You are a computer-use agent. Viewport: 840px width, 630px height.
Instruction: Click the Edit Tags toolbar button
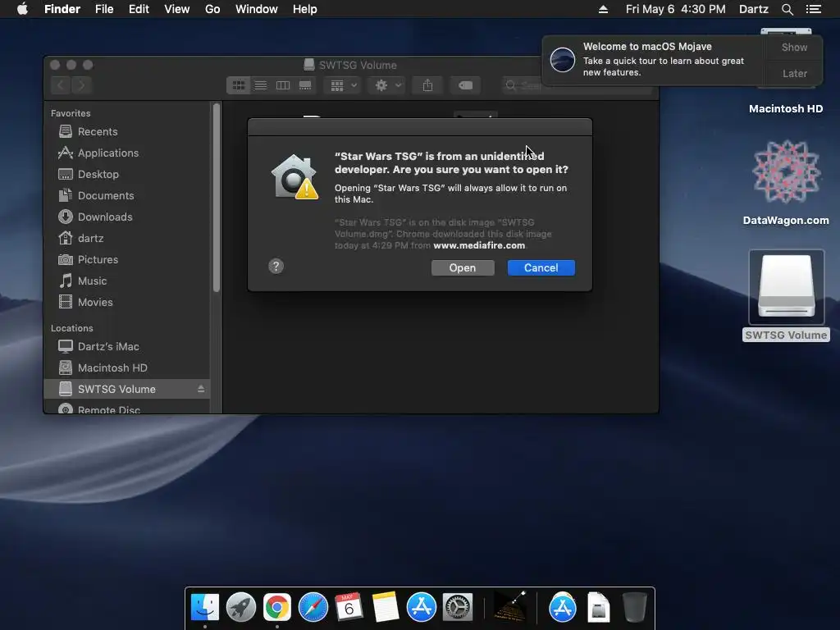point(466,85)
